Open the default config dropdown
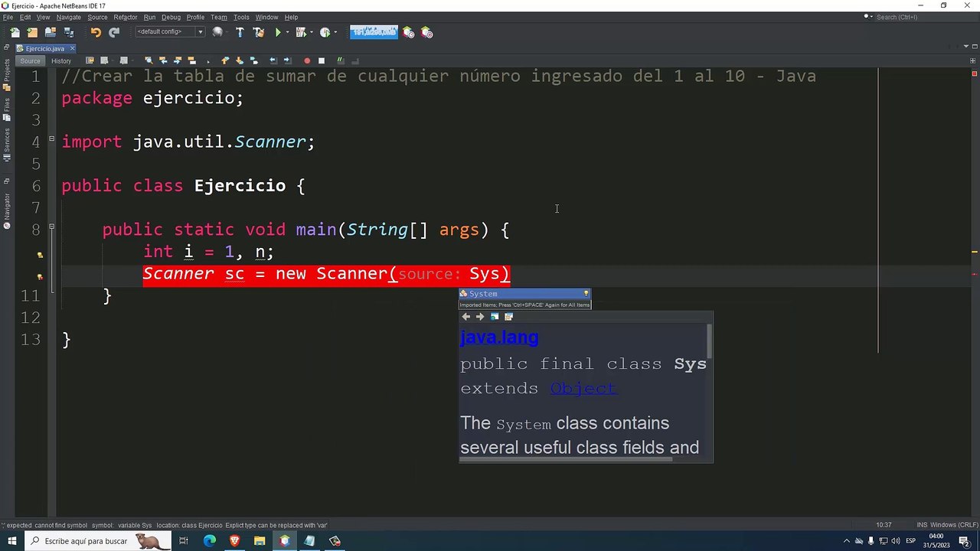 170,32
